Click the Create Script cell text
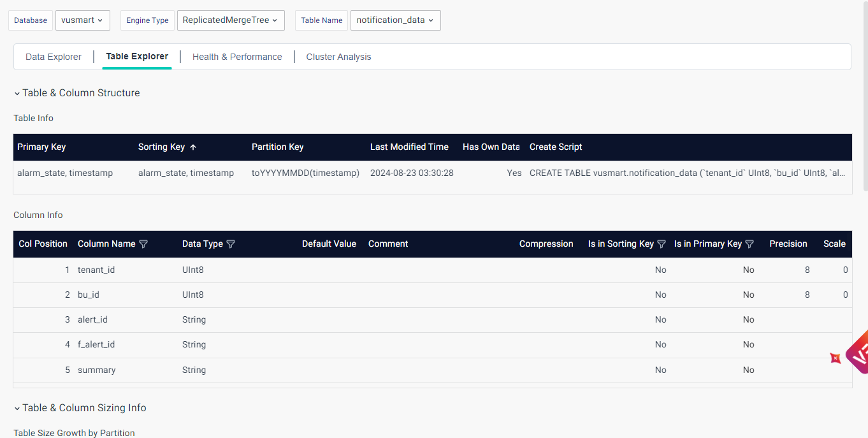This screenshot has width=868, height=438. click(687, 173)
